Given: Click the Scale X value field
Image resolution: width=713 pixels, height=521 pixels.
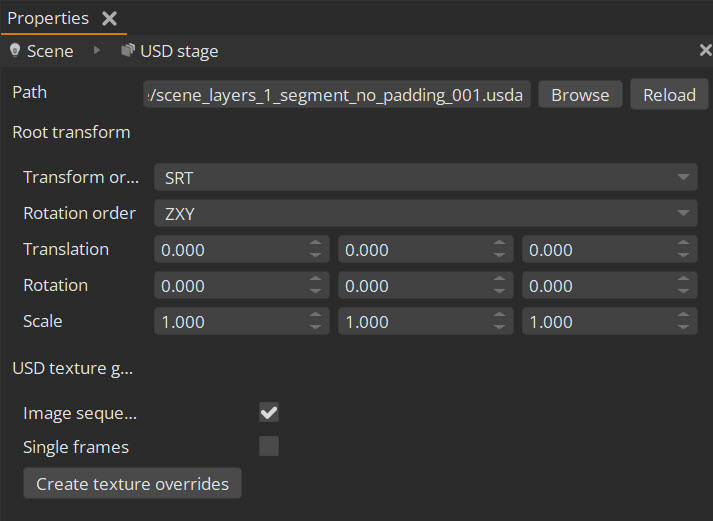Looking at the screenshot, I should 230,321.
